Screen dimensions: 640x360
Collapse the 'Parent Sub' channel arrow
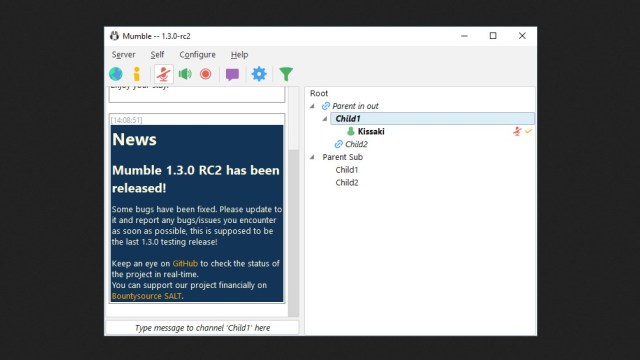tap(312, 157)
